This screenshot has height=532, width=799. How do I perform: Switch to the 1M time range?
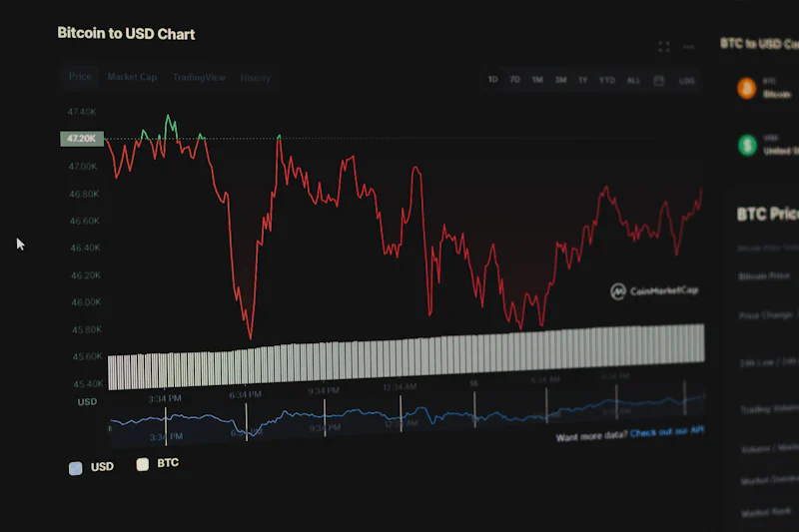537,79
